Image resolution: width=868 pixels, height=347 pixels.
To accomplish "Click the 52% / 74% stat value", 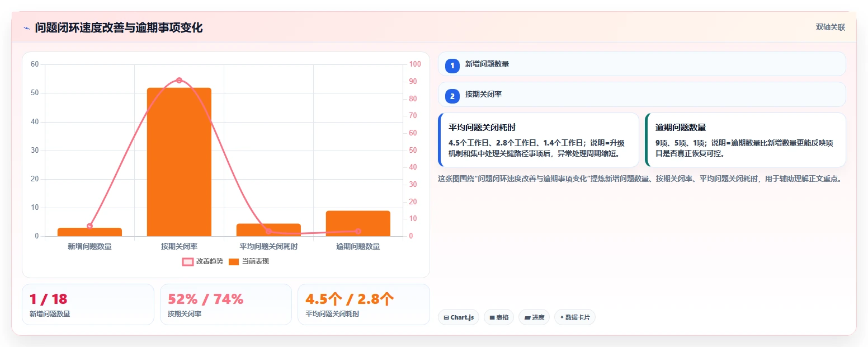I will [205, 299].
